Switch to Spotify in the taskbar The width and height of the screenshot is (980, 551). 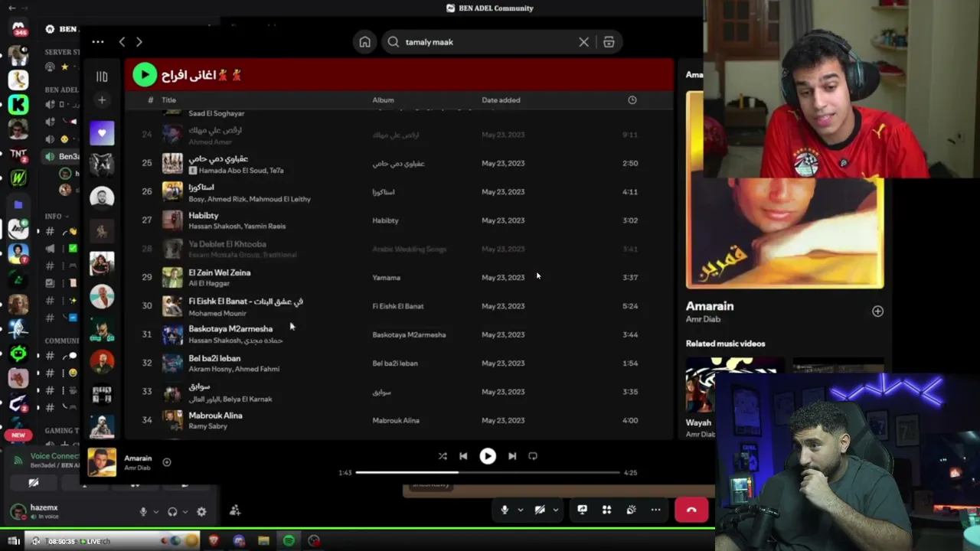pyautogui.click(x=289, y=541)
